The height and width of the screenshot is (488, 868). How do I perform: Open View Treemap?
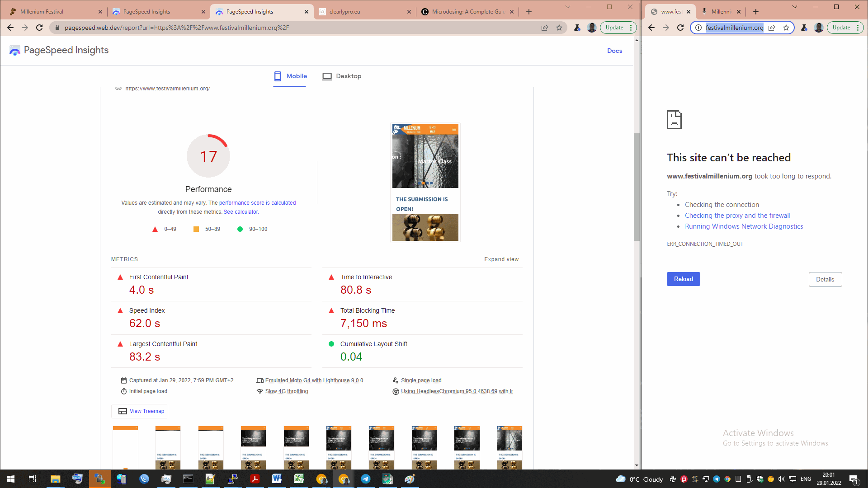pyautogui.click(x=140, y=411)
